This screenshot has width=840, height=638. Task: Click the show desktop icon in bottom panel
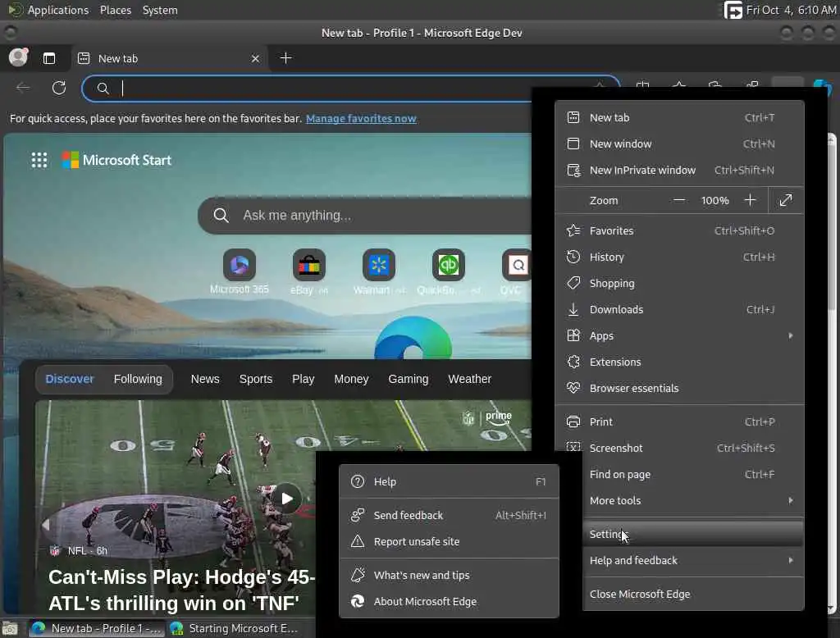pos(10,628)
